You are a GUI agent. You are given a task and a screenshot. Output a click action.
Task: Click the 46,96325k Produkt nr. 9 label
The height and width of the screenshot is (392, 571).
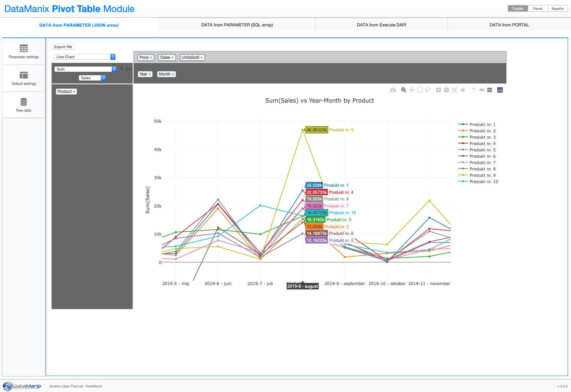[329, 130]
